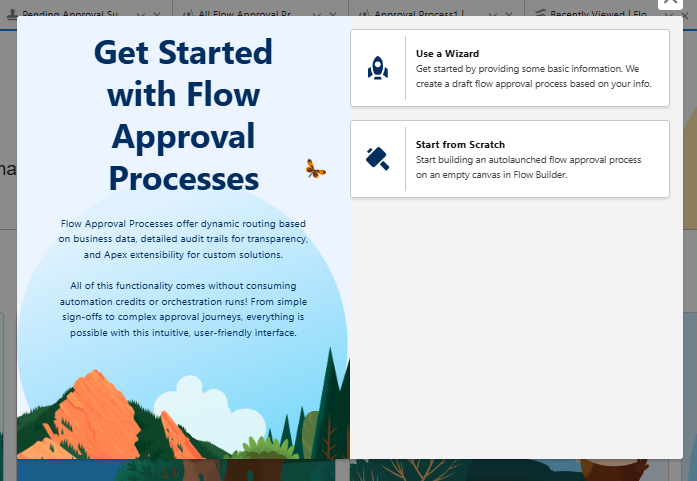Select the Start from Scratch title
Screen dimensions: 697x481
[x=460, y=144]
